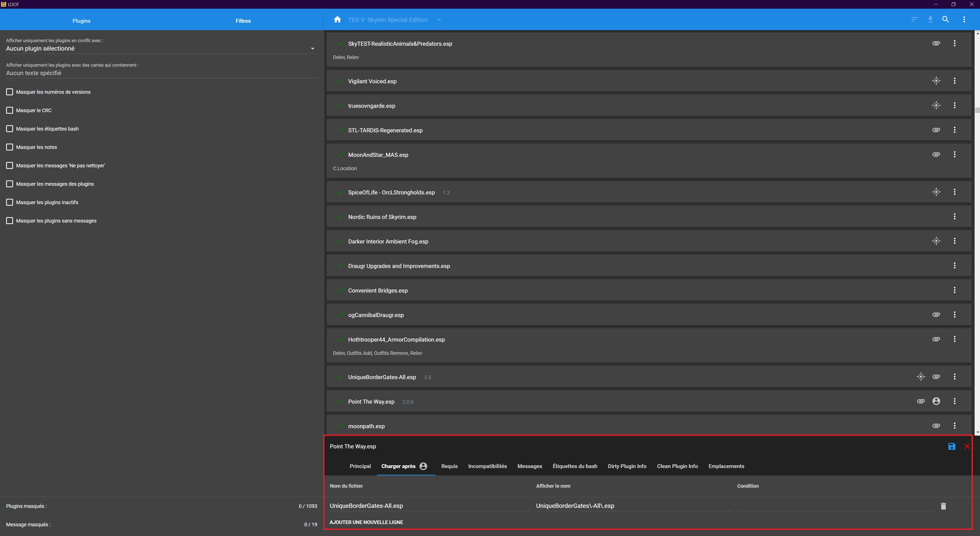Delete the UniqueBorderGates-All.esp load-after row

tap(943, 506)
